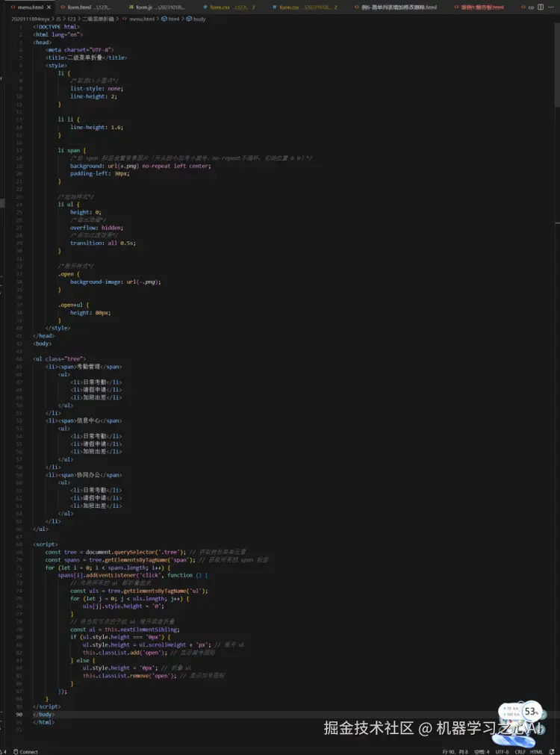This screenshot has width=560, height=755.
Task: Open the 例6-简单列表增加修改删除.html tab
Action: click(x=395, y=7)
